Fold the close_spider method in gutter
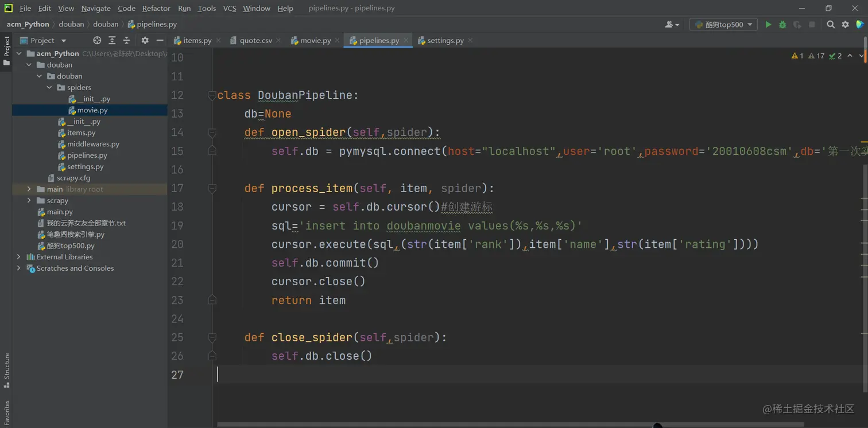The height and width of the screenshot is (428, 868). 212,337
